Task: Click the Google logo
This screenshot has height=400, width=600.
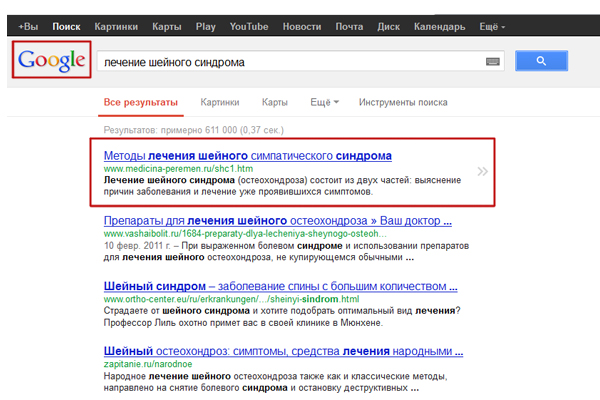Action: point(52,60)
